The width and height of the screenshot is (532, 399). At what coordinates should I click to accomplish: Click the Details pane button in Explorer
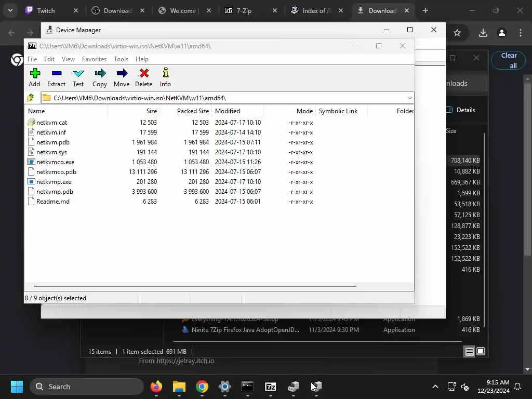pos(461,110)
